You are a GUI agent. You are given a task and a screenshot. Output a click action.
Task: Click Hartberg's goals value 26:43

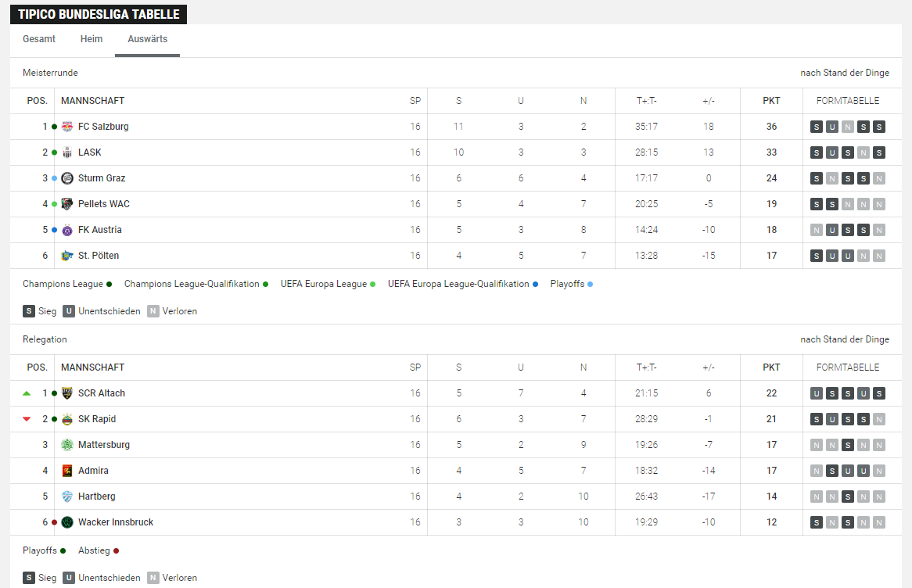[x=646, y=496]
